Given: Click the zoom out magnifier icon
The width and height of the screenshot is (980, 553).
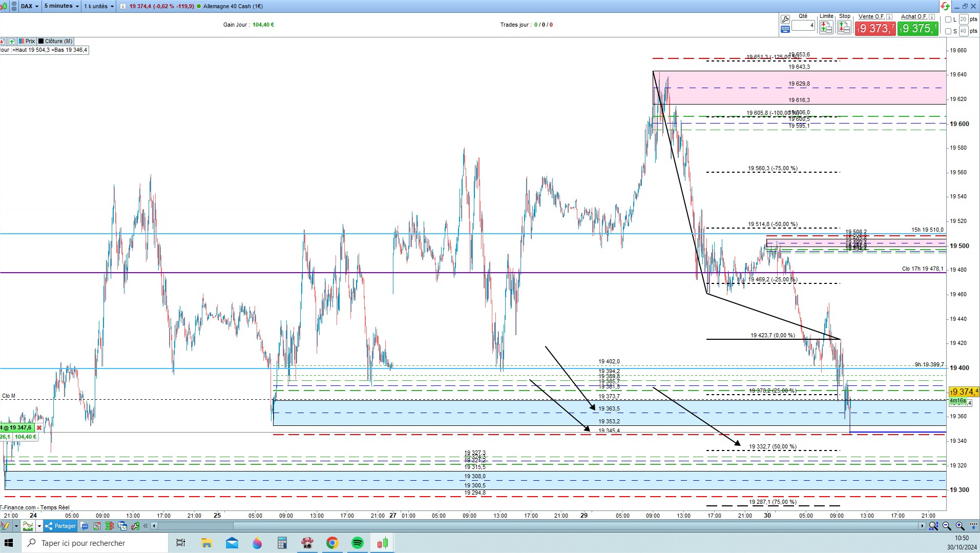Looking at the screenshot, I should (x=947, y=526).
